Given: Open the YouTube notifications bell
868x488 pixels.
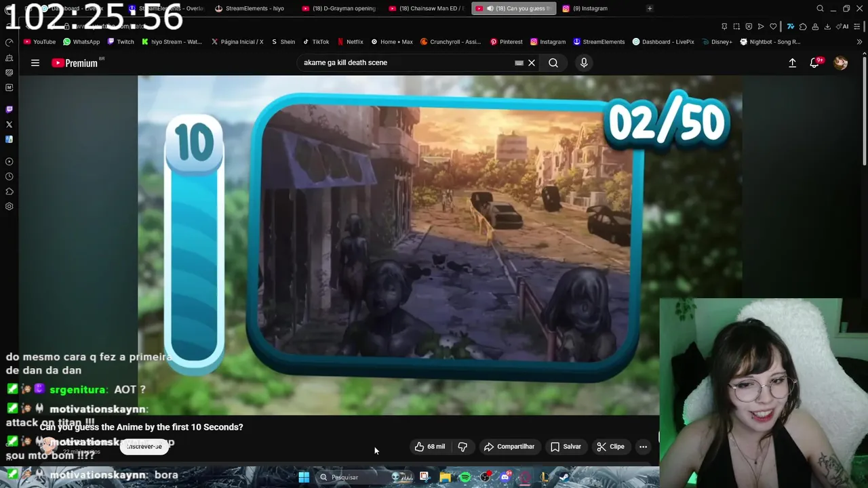Looking at the screenshot, I should 814,63.
